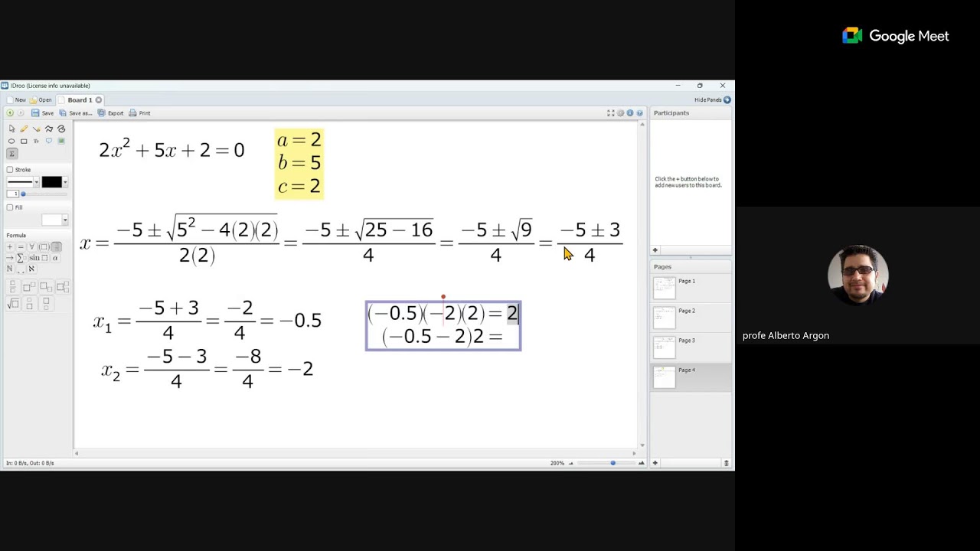Click the Open button
Screen dimensions: 980x551
click(41, 100)
